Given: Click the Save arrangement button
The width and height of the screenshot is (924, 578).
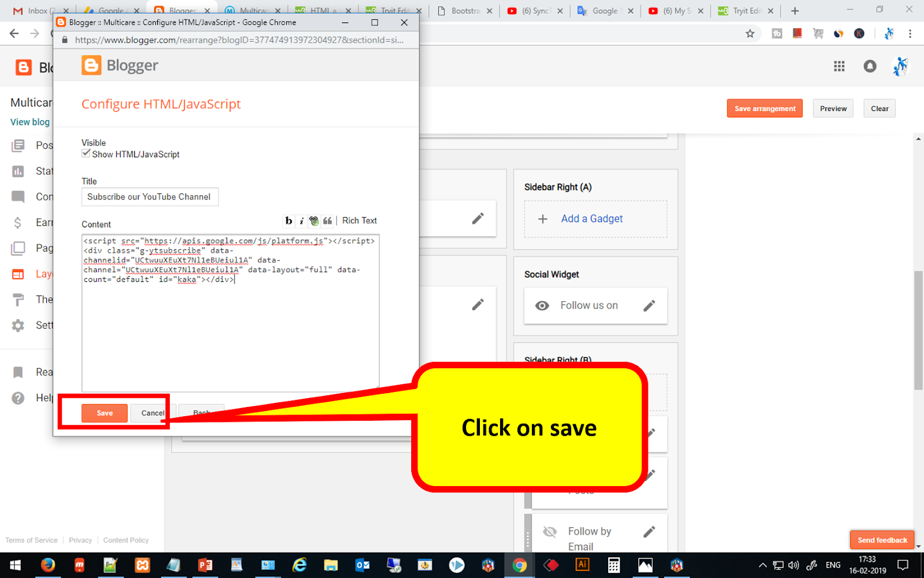Looking at the screenshot, I should click(x=765, y=108).
